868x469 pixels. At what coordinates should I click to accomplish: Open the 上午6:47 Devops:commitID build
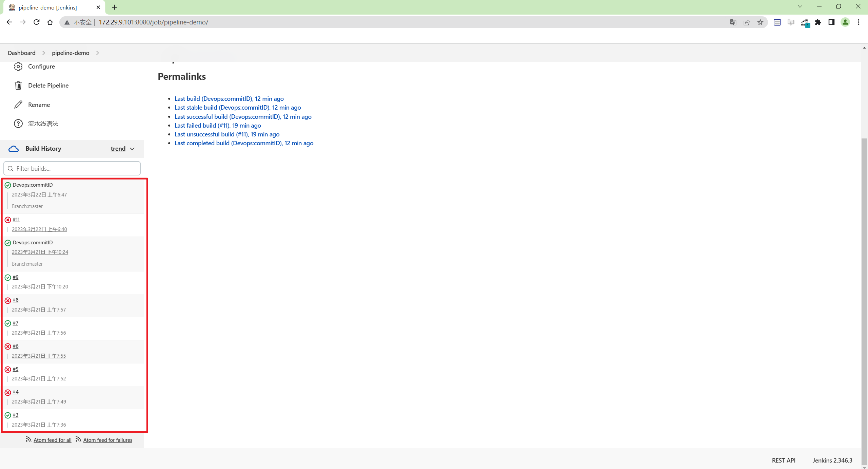point(33,185)
